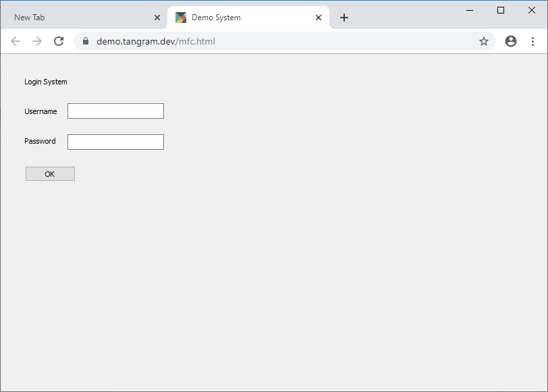
Task: Close the New Tab tab
Action: coord(157,18)
